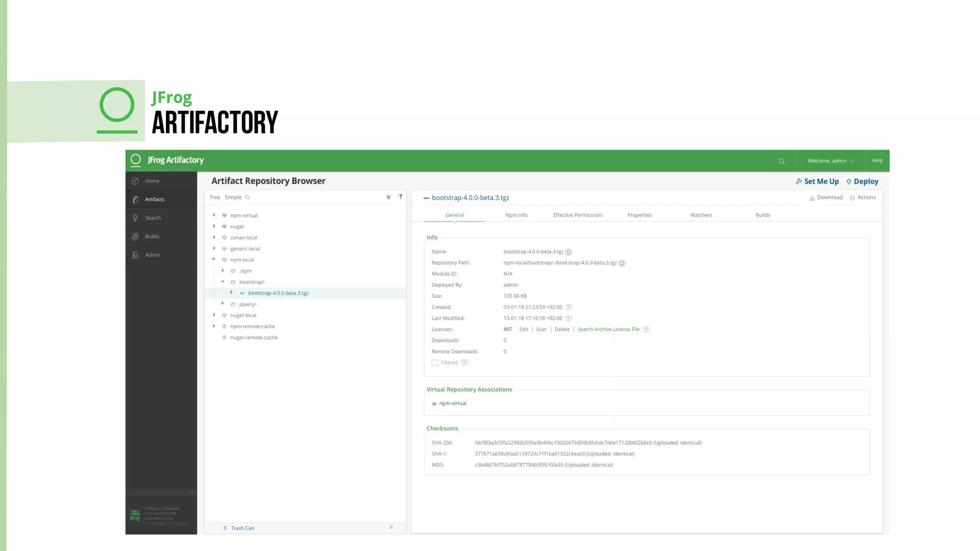Switch to Simple browser view
Screen dimensions: 980x551
[233, 197]
